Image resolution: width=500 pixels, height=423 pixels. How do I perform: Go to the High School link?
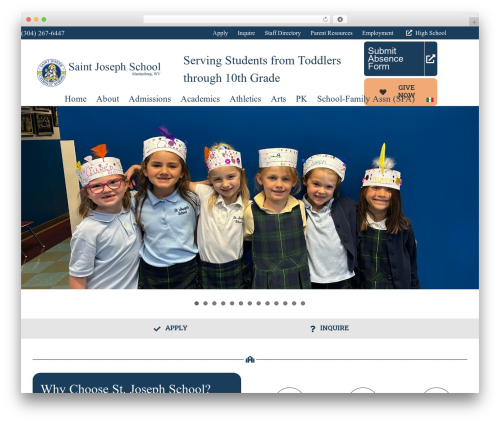tap(430, 33)
